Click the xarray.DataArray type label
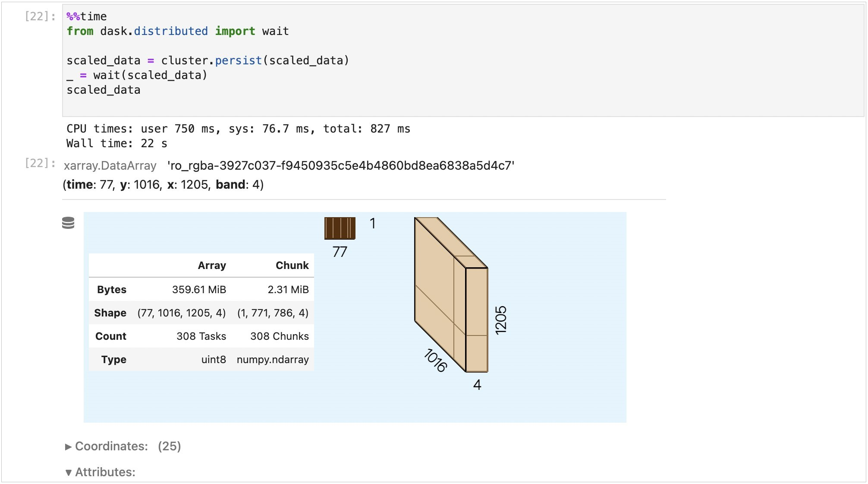 (x=110, y=166)
